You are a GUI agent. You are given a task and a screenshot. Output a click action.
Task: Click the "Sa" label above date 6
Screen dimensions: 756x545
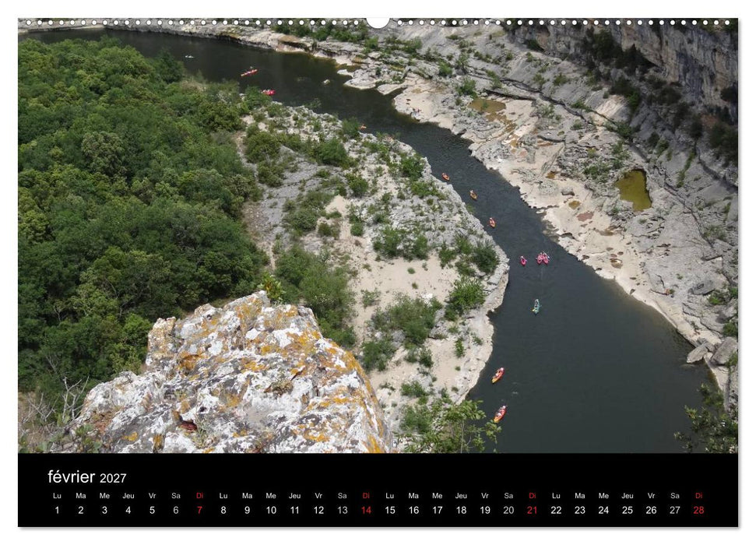click(176, 496)
